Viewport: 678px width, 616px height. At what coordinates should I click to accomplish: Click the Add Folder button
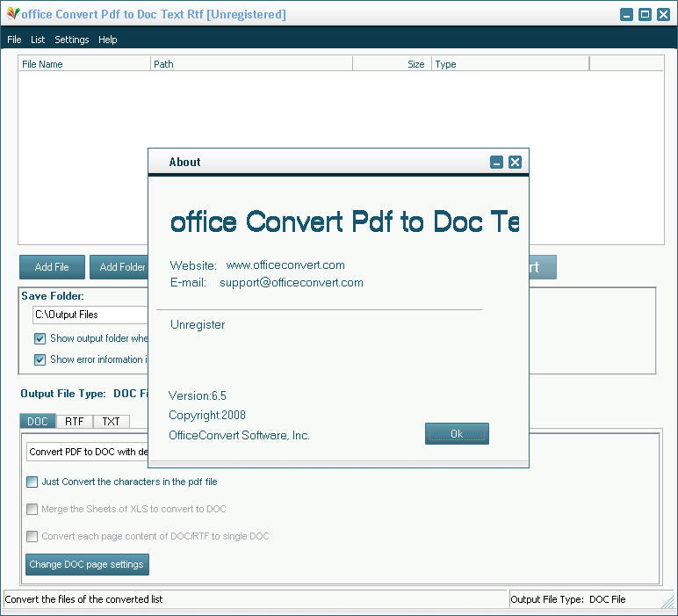coord(119,267)
